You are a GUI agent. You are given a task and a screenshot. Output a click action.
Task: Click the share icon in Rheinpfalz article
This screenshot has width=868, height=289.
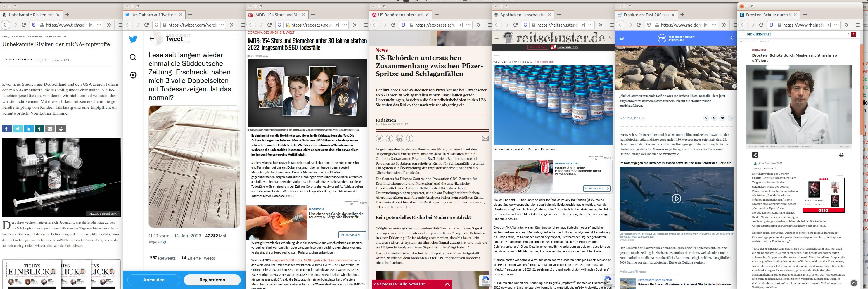tap(755, 155)
